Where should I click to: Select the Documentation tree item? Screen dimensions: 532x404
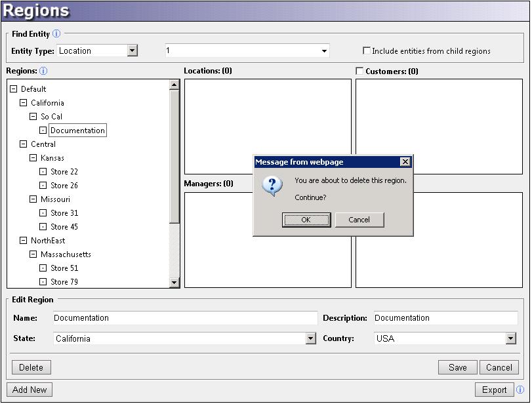pos(77,131)
